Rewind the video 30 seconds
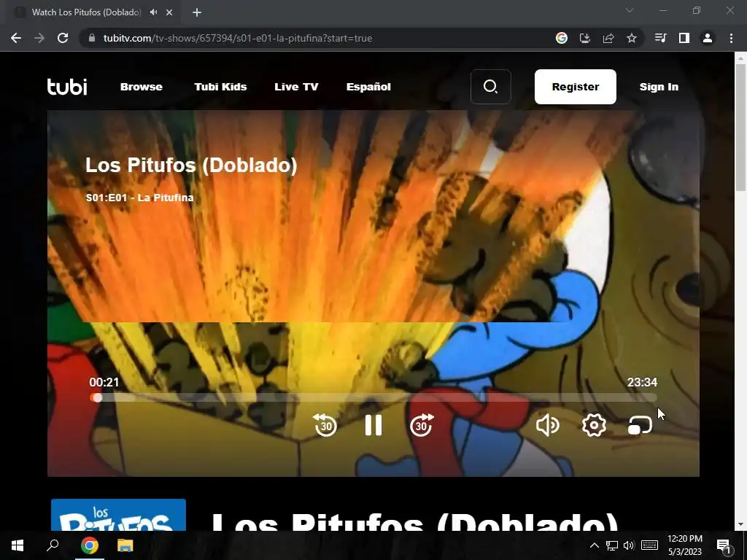The image size is (747, 560). click(x=326, y=425)
